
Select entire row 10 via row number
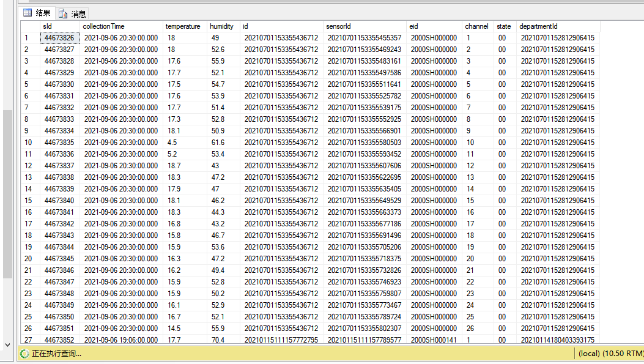click(x=29, y=143)
